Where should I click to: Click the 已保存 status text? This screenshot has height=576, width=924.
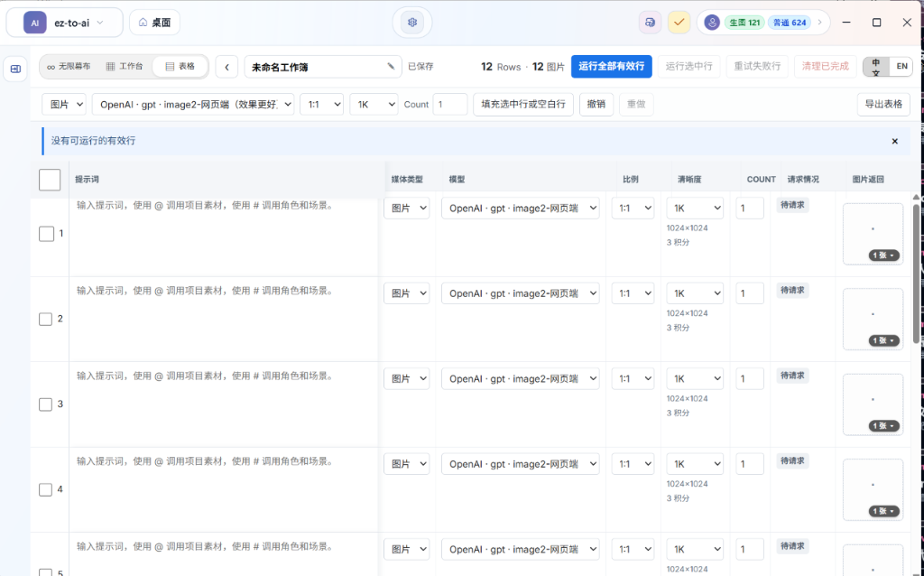click(420, 67)
